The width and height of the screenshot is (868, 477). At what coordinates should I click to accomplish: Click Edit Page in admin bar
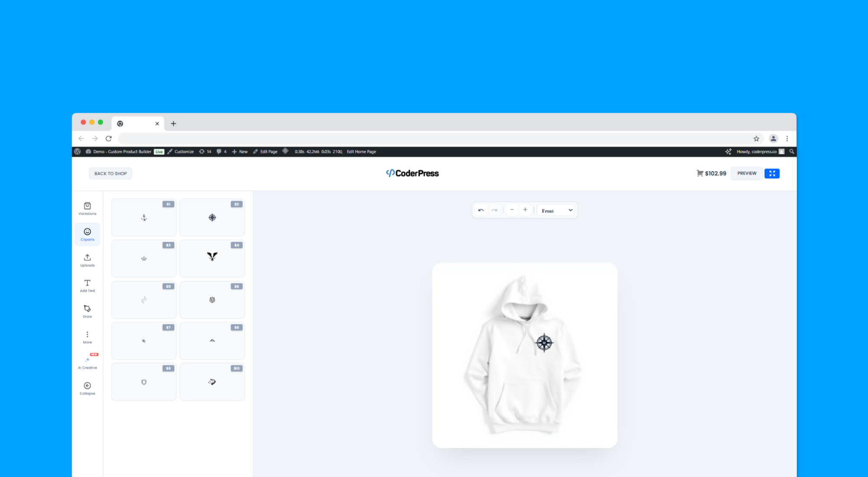[x=266, y=151]
